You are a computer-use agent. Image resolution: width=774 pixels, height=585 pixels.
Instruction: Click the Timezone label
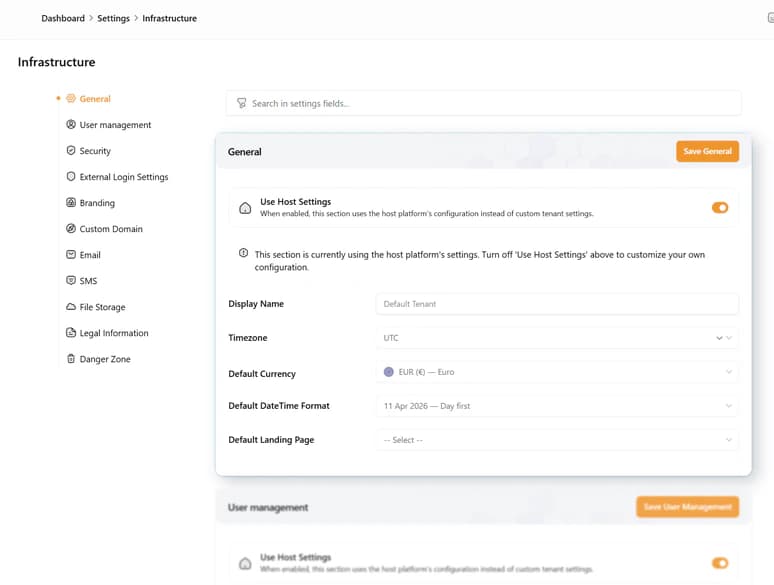pos(247,338)
